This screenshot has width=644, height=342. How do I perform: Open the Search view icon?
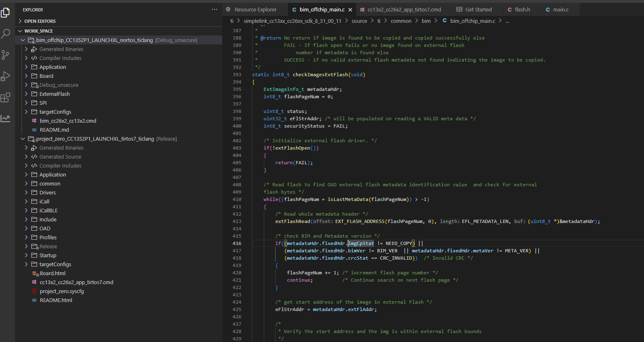click(x=6, y=34)
